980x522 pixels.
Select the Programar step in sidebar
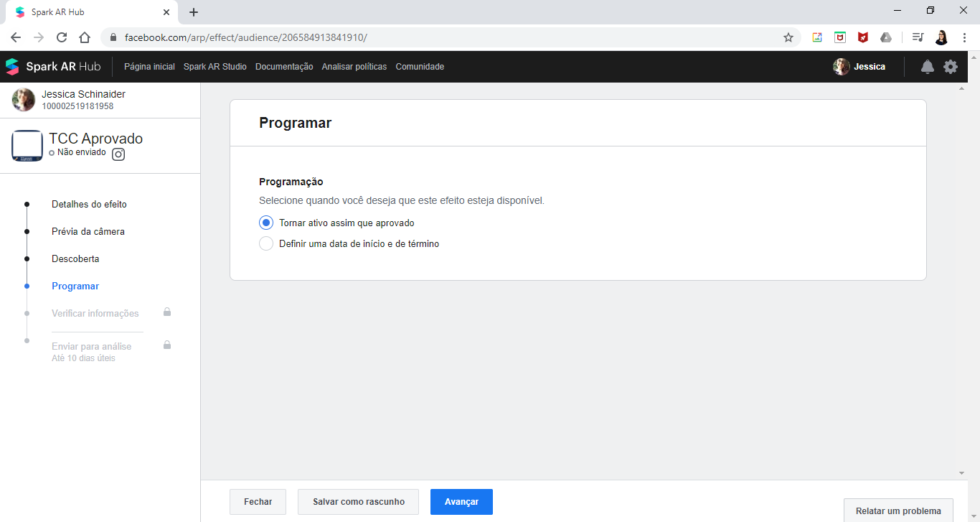point(75,286)
